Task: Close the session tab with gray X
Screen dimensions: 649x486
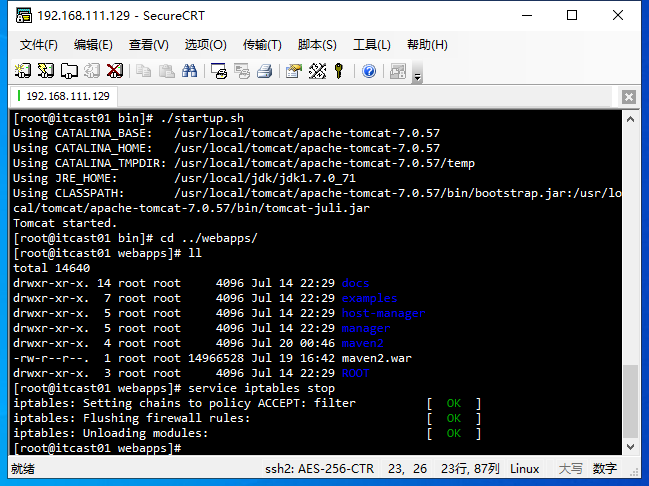Action: pyautogui.click(x=629, y=97)
